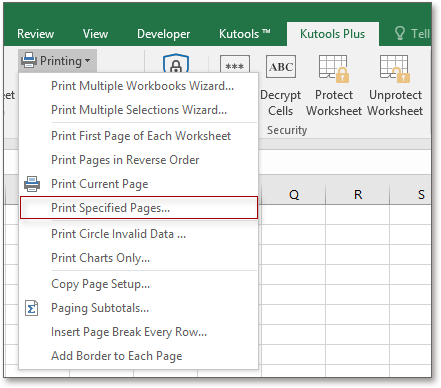The height and width of the screenshot is (388, 441).
Task: Select column Q header
Action: 294,194
